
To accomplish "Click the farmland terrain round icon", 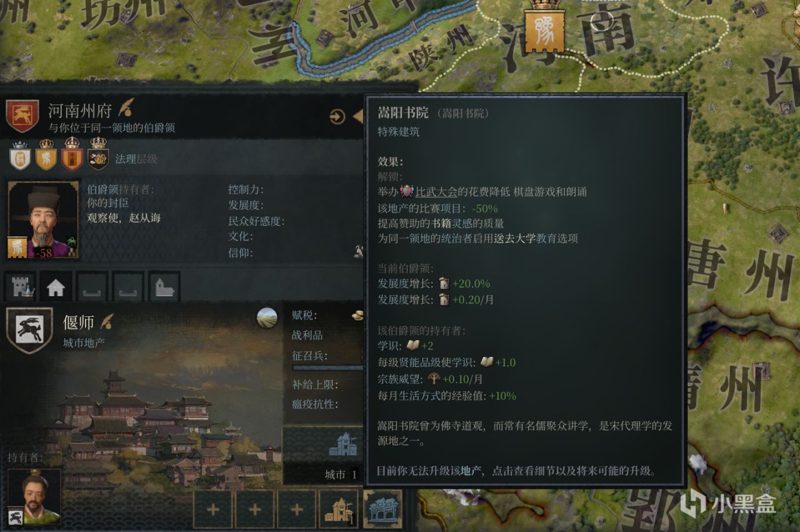I will tap(267, 318).
